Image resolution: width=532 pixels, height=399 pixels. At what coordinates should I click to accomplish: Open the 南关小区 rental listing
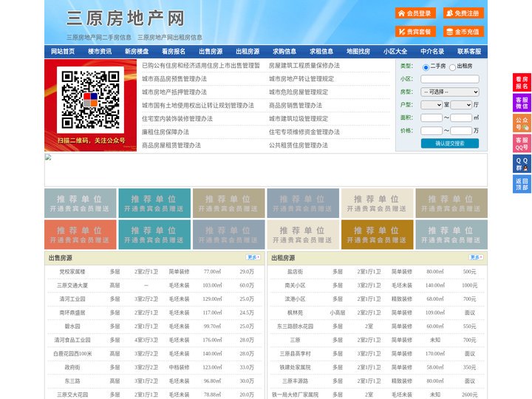click(x=295, y=285)
